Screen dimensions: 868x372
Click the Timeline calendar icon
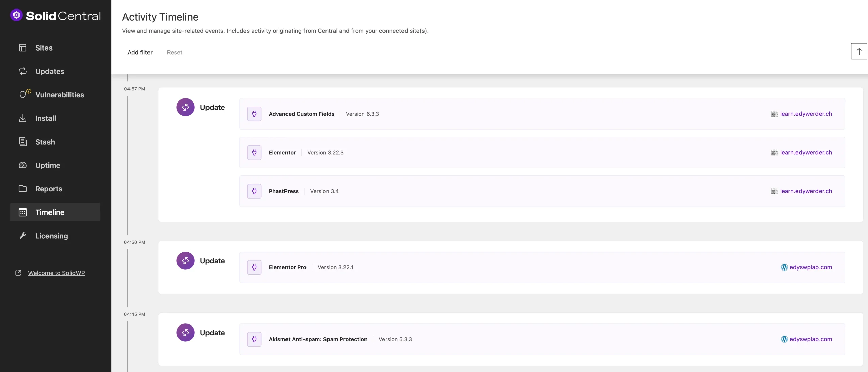point(22,212)
